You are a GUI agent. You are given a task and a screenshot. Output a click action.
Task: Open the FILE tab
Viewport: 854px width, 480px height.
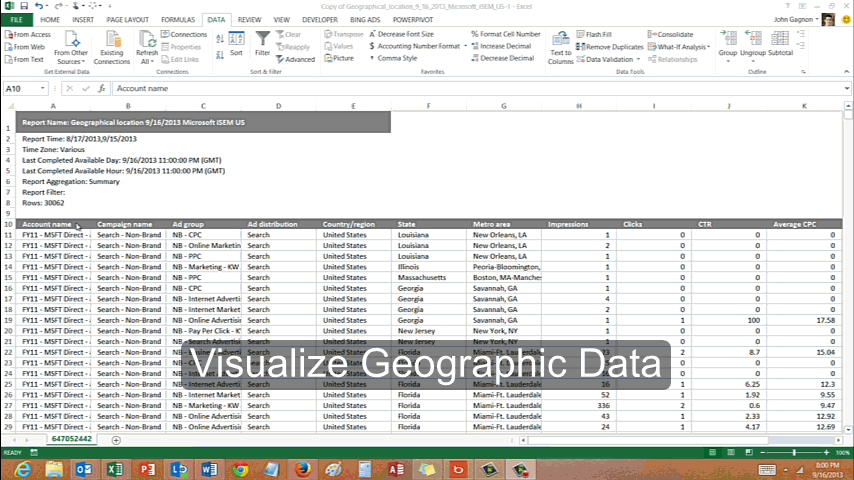click(x=17, y=20)
